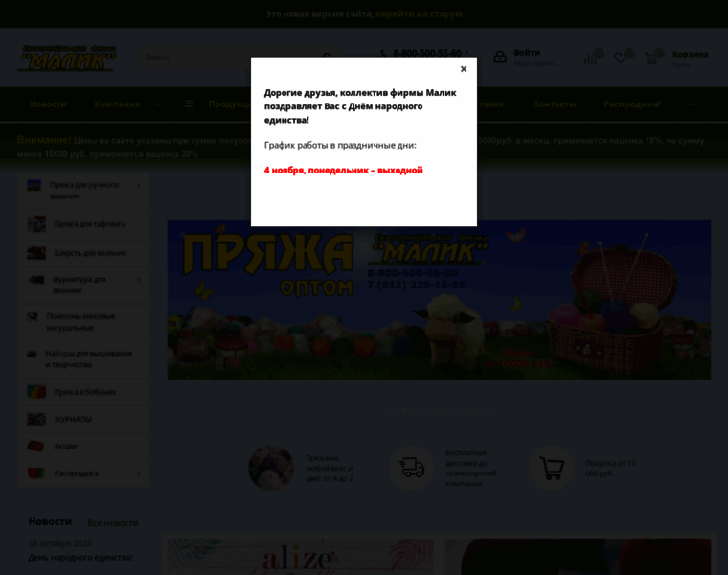Click the Продукция hamburger menu icon
This screenshot has width=728, height=575.
(x=189, y=104)
